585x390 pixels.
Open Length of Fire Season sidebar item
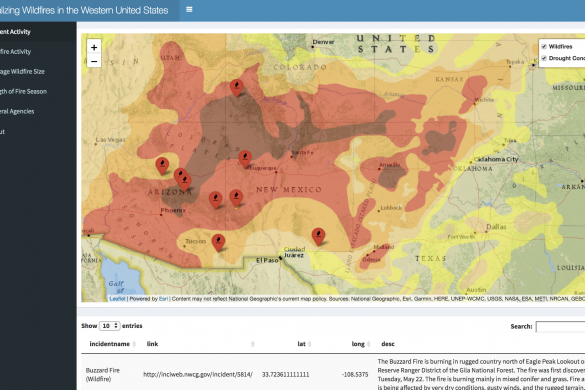click(24, 91)
